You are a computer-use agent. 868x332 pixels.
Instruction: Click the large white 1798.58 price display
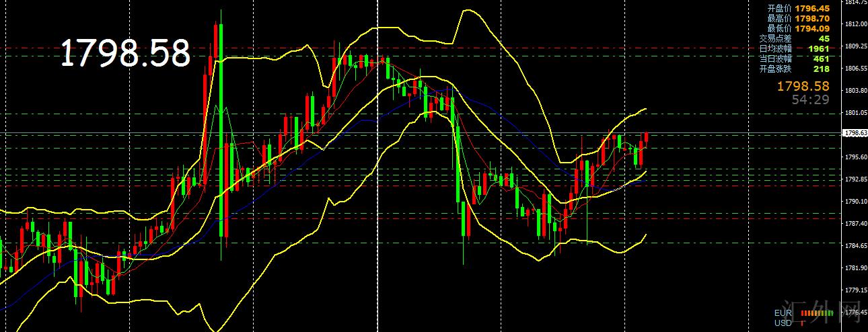(x=126, y=53)
